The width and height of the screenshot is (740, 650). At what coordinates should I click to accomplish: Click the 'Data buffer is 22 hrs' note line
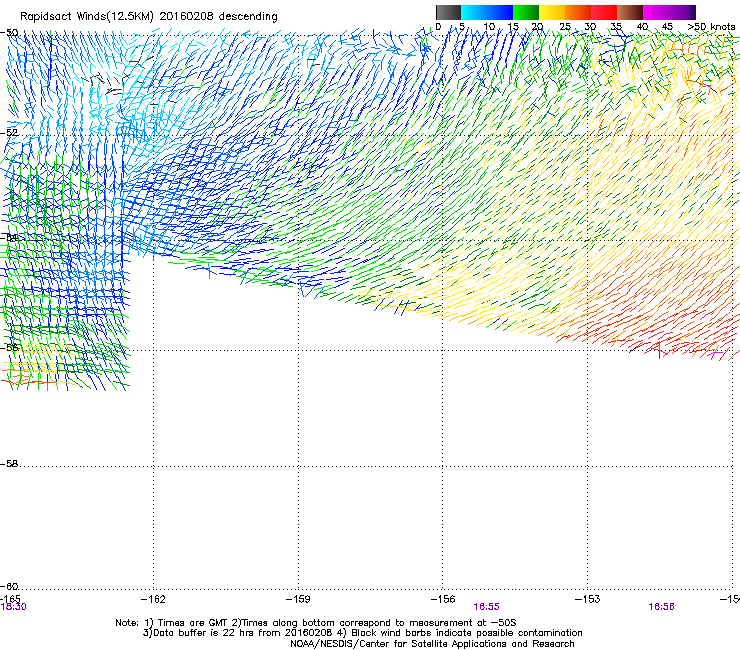tap(362, 633)
